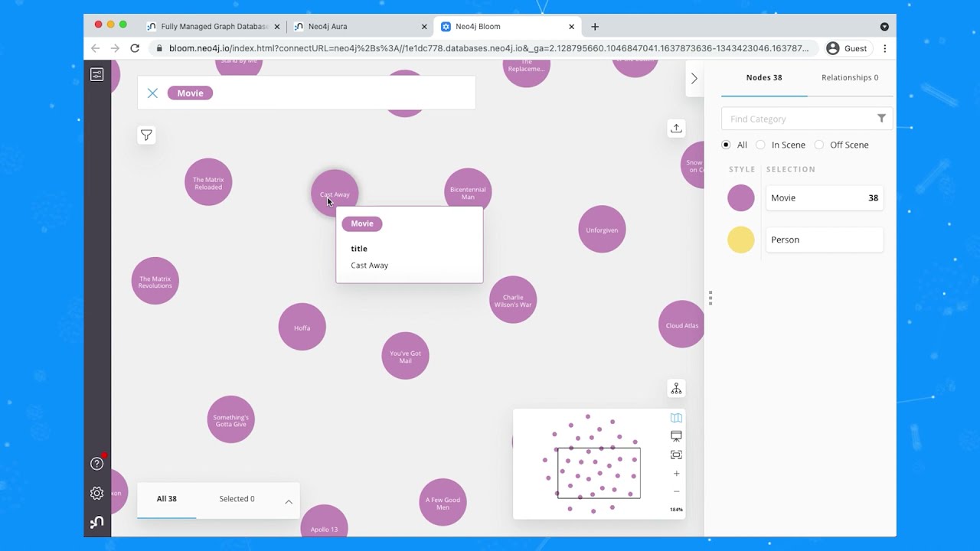980x551 pixels.
Task: Click the category filter funnel icon
Action: click(881, 119)
